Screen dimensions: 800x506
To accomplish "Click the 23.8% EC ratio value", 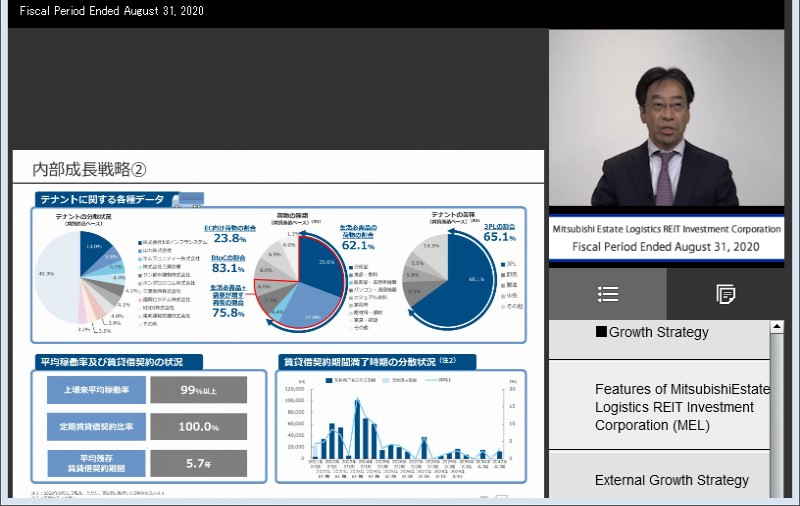I will tap(230, 238).
